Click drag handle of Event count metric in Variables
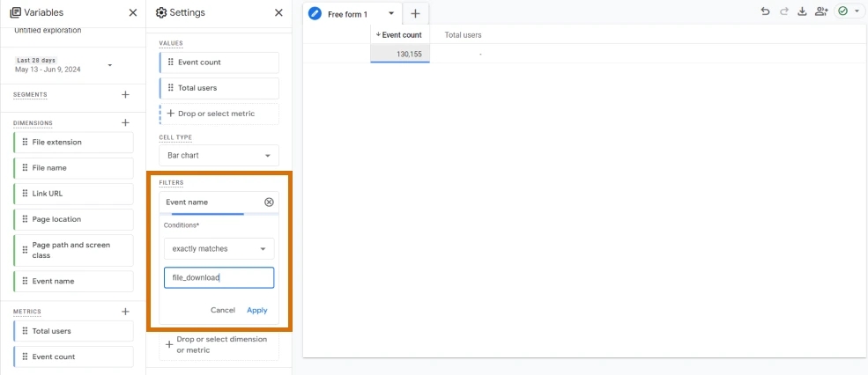The width and height of the screenshot is (868, 375). (25, 357)
